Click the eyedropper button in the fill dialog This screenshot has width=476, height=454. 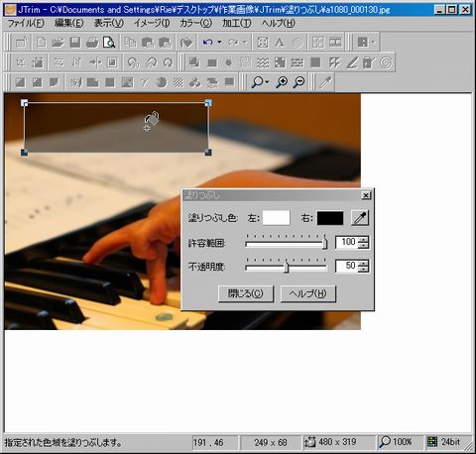(360, 218)
